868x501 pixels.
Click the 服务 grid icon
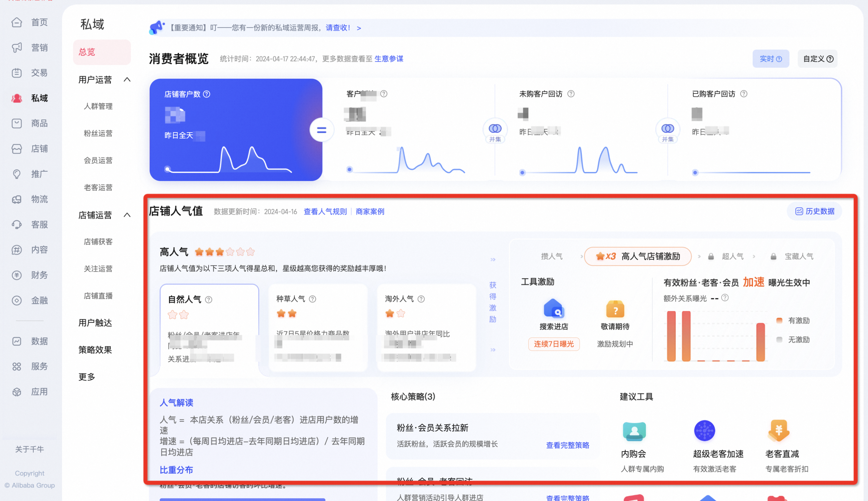[x=16, y=367]
